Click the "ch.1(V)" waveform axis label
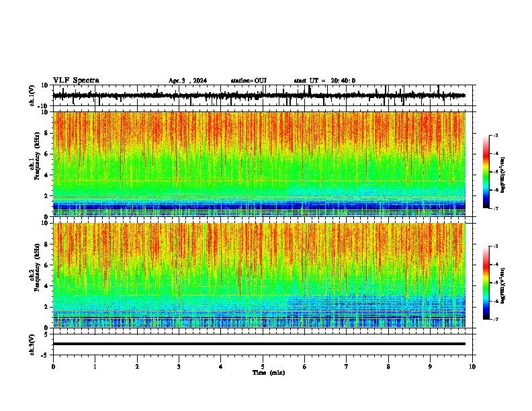The width and height of the screenshot is (532, 411). click(x=32, y=95)
